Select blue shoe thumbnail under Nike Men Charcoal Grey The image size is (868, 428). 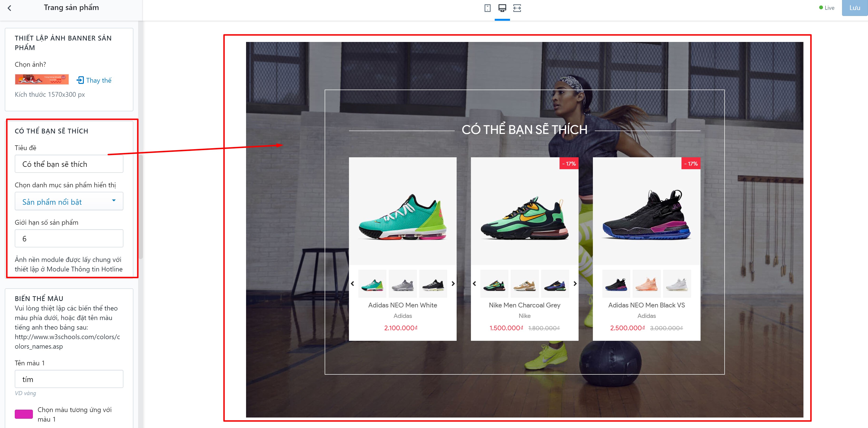[555, 284]
